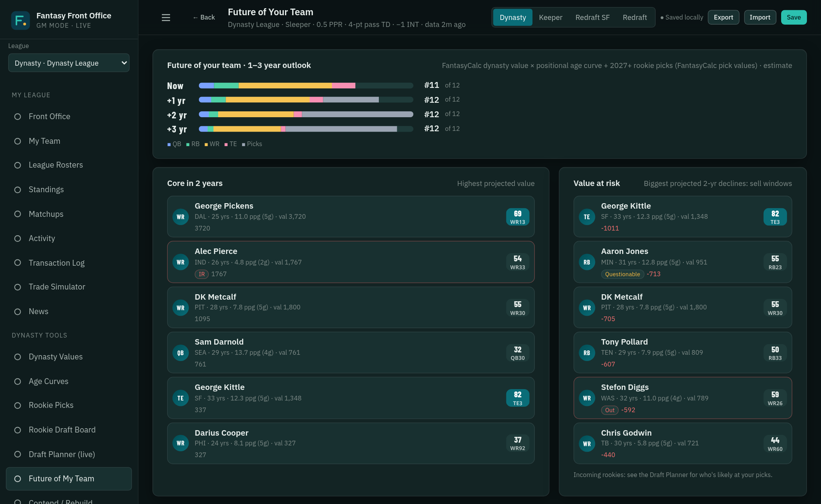Image resolution: width=821 pixels, height=504 pixels.
Task: Open the Age Curves tool
Action: tap(69, 381)
